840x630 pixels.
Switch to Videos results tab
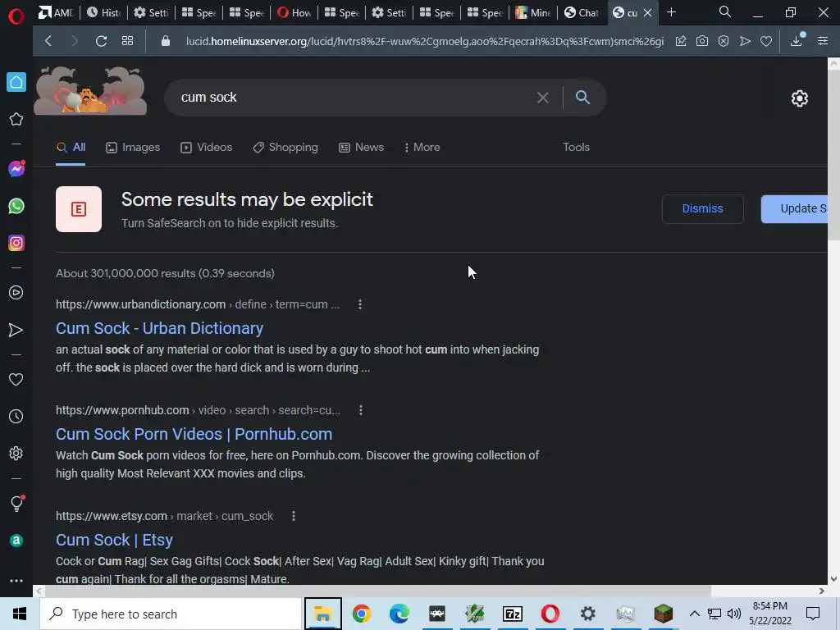coord(206,148)
